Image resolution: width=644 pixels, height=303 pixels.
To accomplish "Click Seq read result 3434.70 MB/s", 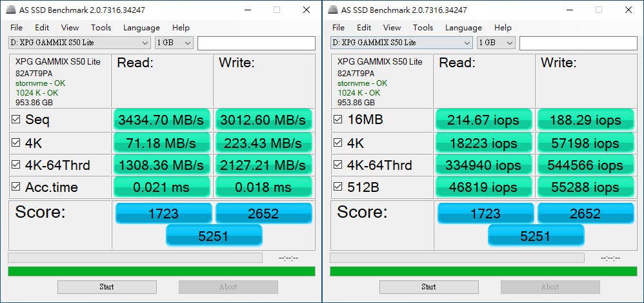I will 161,120.
